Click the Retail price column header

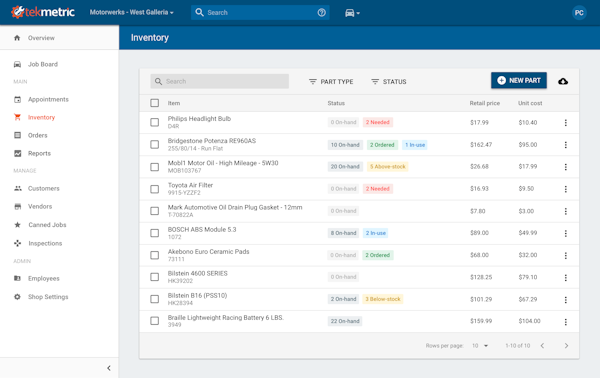(x=484, y=103)
